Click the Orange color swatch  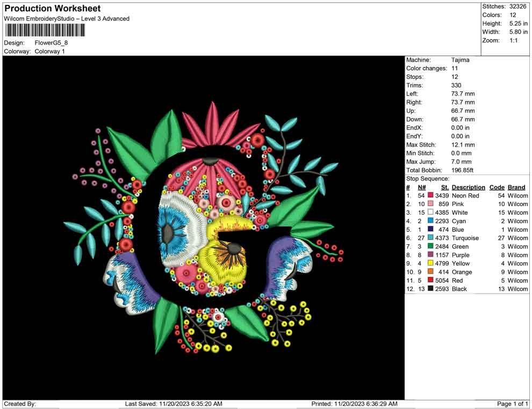pyautogui.click(x=430, y=272)
